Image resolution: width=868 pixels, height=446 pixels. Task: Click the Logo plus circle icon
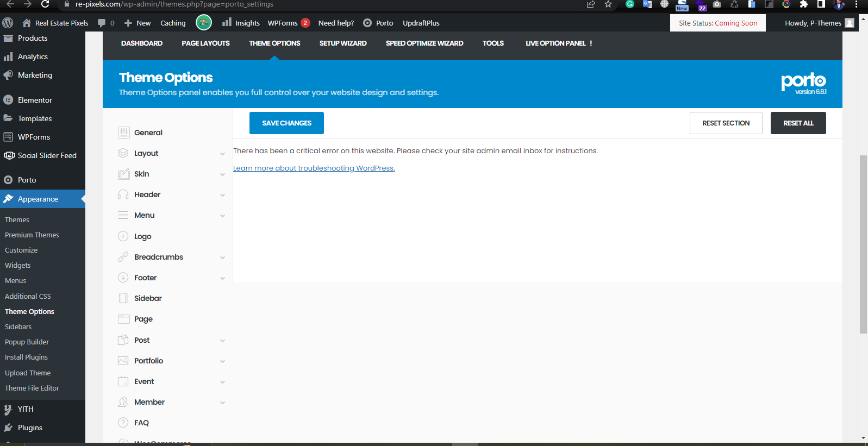pos(123,236)
